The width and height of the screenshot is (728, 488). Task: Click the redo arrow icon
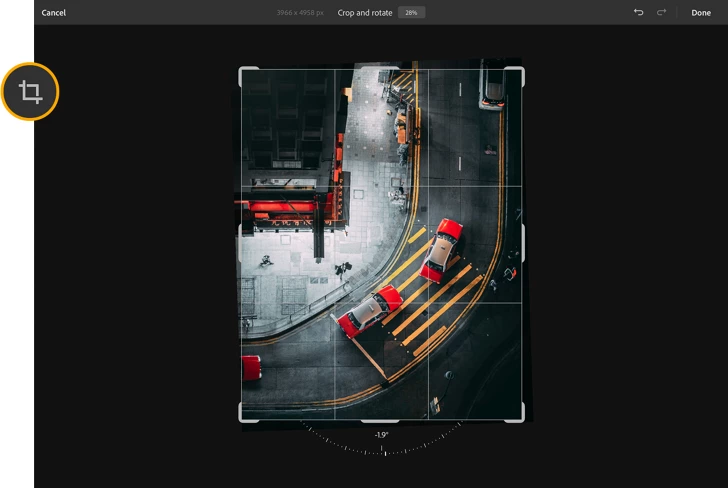click(661, 13)
